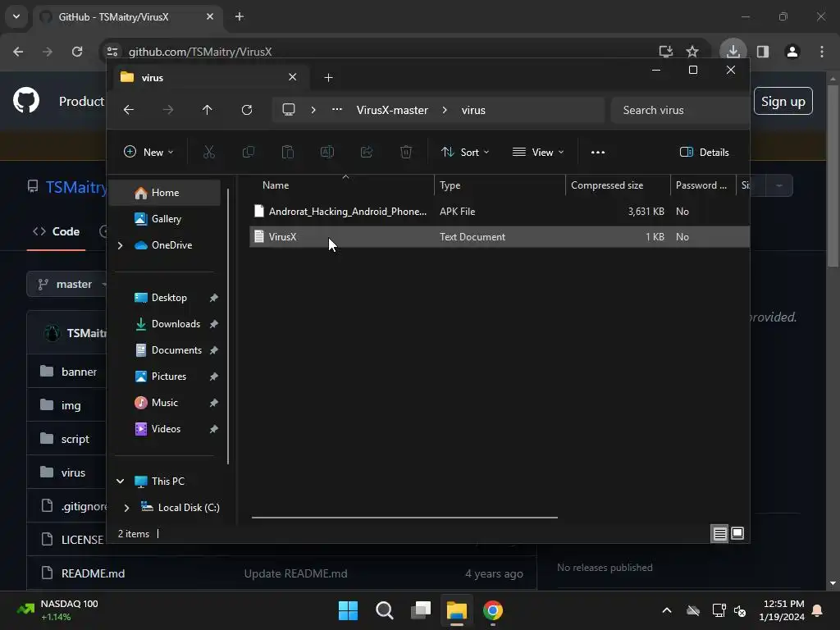Open the New dropdown
This screenshot has height=630, width=840.
tap(148, 152)
